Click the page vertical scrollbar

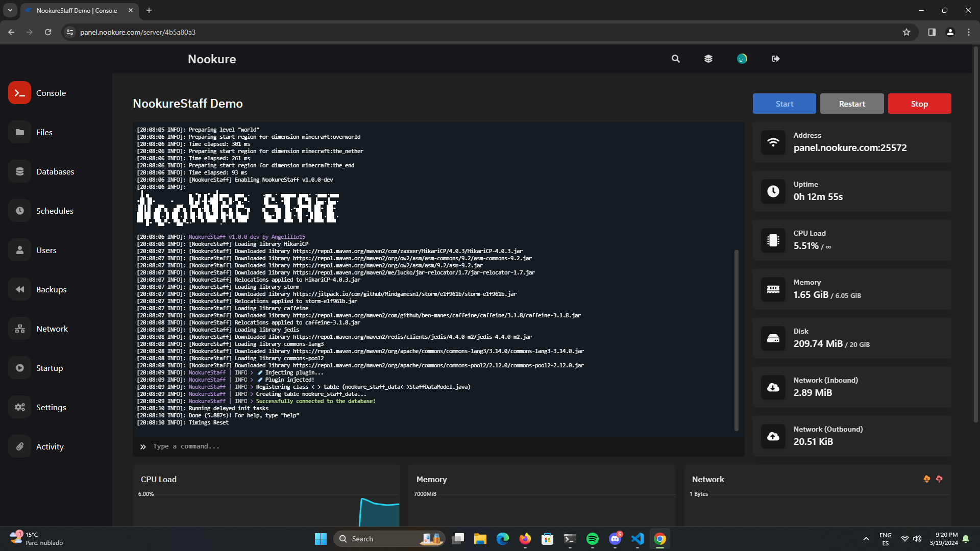[x=976, y=235]
